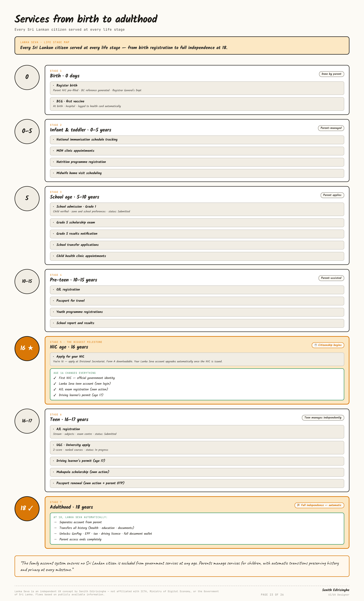Click the age 0 stage circle

point(27,77)
